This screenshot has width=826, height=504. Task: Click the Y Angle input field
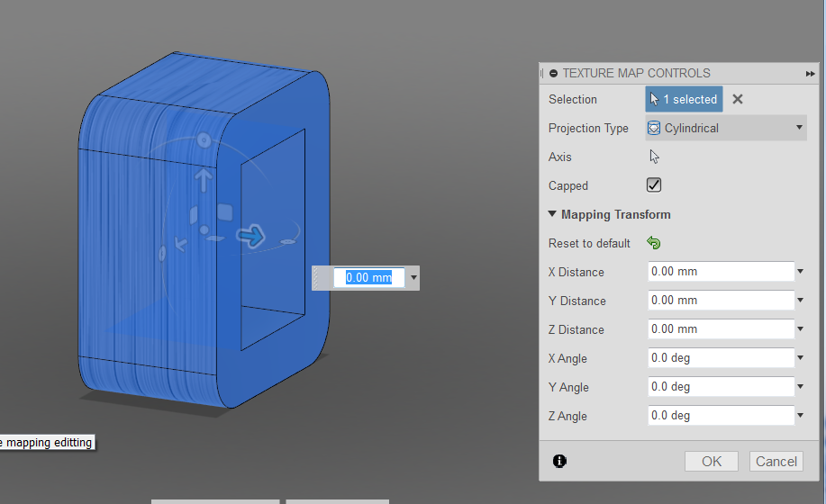tap(721, 387)
